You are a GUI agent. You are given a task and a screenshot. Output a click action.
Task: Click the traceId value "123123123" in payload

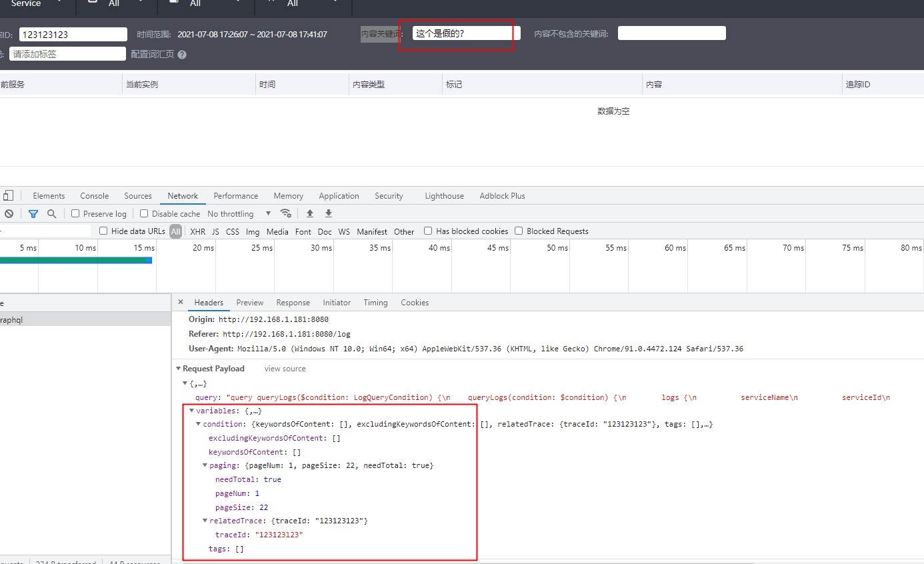(x=279, y=535)
